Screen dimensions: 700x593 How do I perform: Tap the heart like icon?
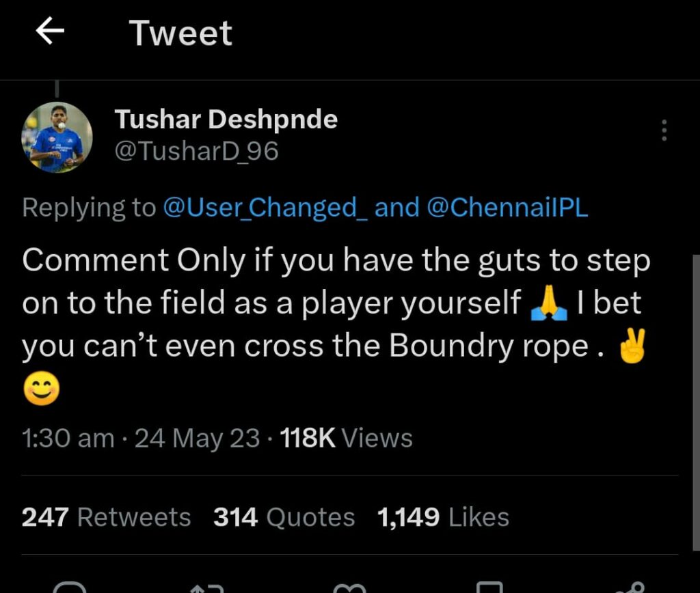click(x=349, y=588)
